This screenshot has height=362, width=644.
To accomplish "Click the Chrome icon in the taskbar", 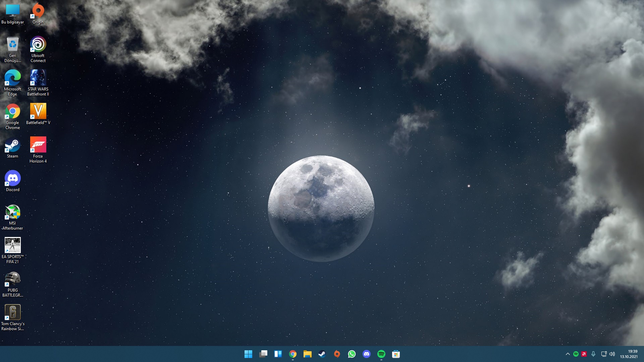I will pos(293,354).
